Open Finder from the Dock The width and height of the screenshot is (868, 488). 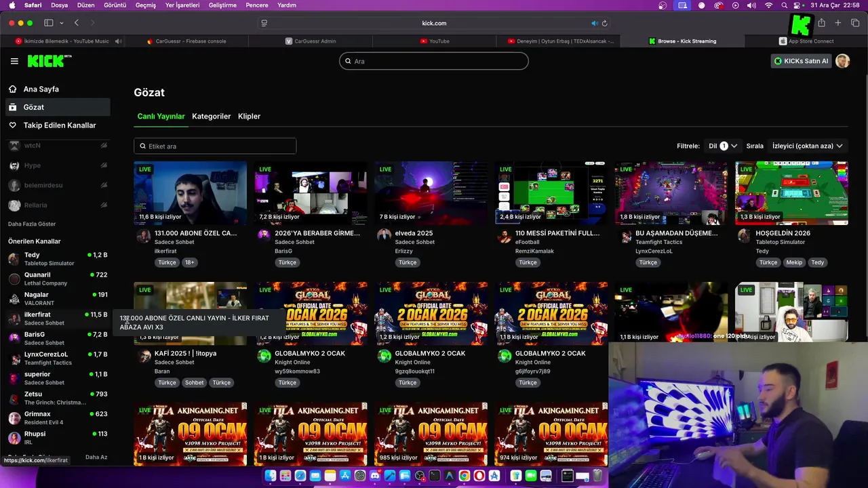click(x=271, y=476)
